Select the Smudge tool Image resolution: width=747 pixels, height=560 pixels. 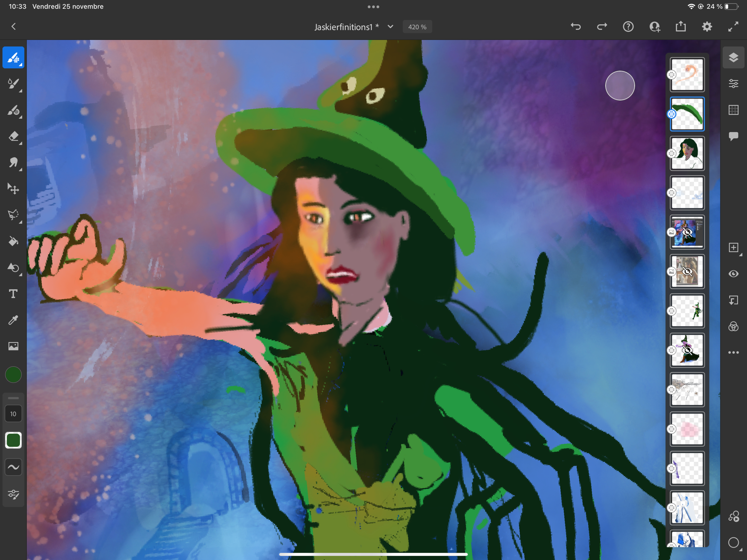pyautogui.click(x=13, y=163)
